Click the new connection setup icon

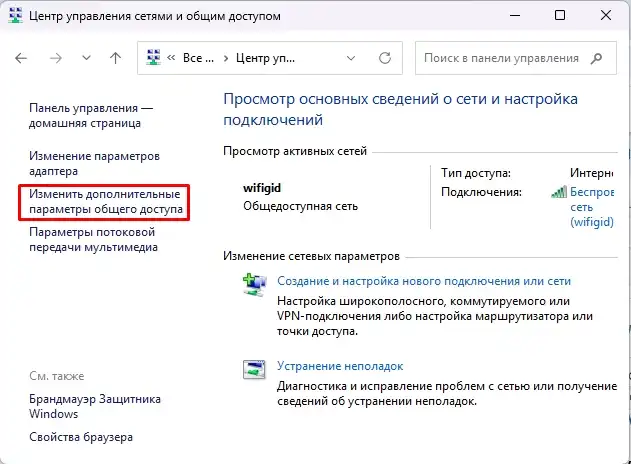click(254, 285)
